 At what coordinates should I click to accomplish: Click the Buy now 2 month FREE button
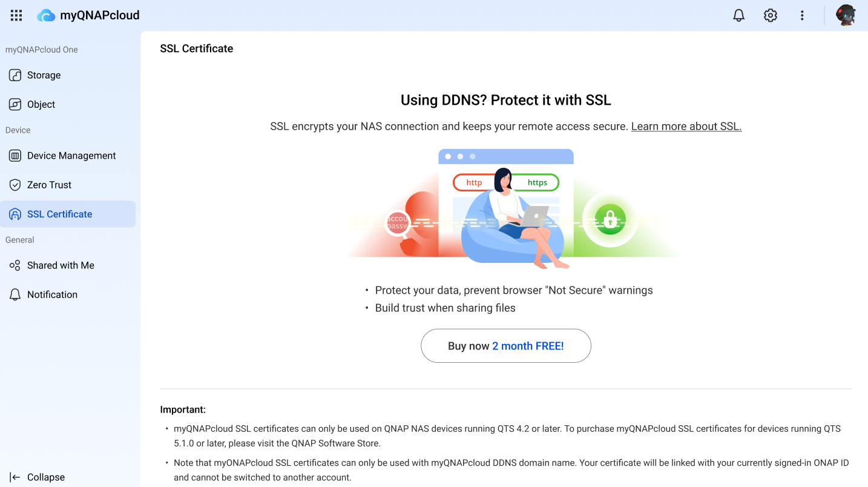(505, 346)
